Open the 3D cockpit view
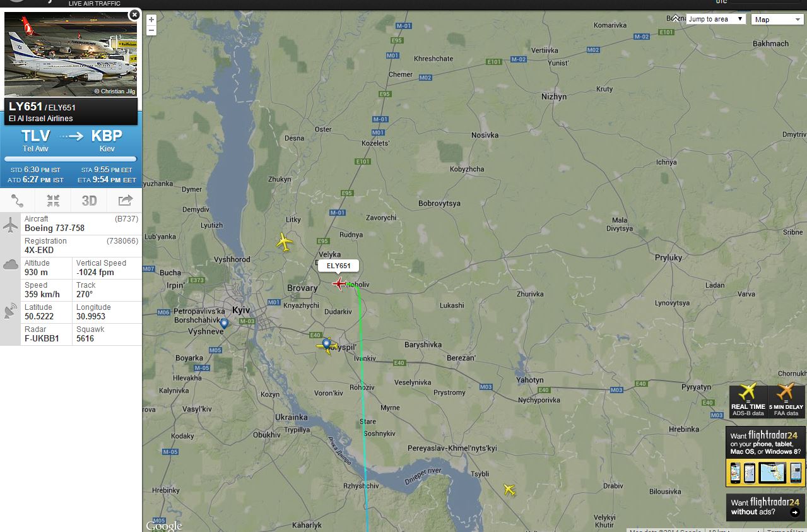 coord(89,201)
